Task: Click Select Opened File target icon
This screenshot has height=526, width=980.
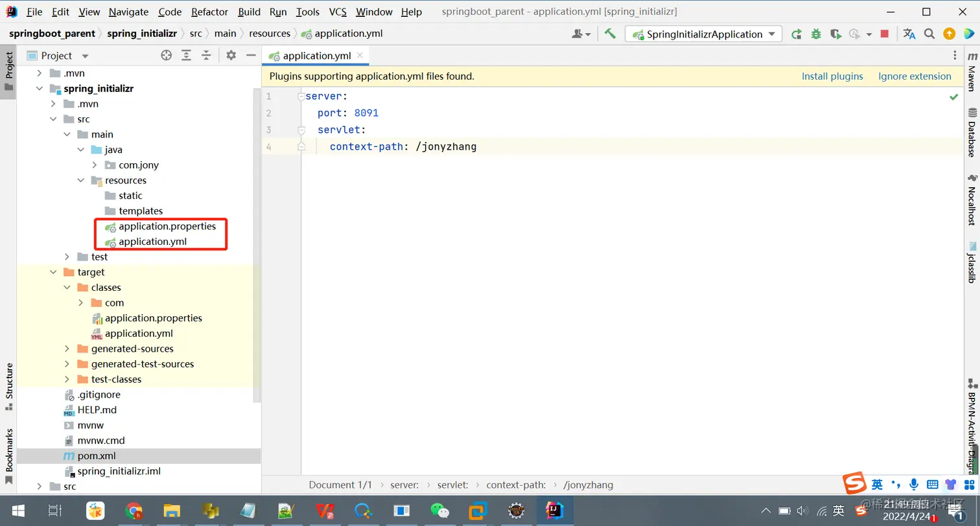Action: tap(167, 56)
